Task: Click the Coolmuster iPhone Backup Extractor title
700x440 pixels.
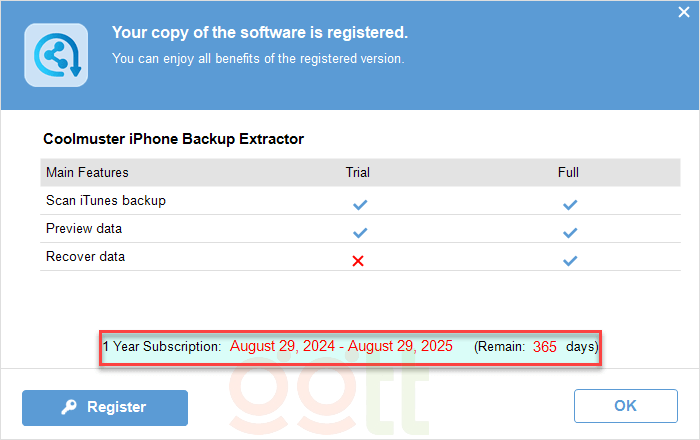Action: [x=174, y=139]
